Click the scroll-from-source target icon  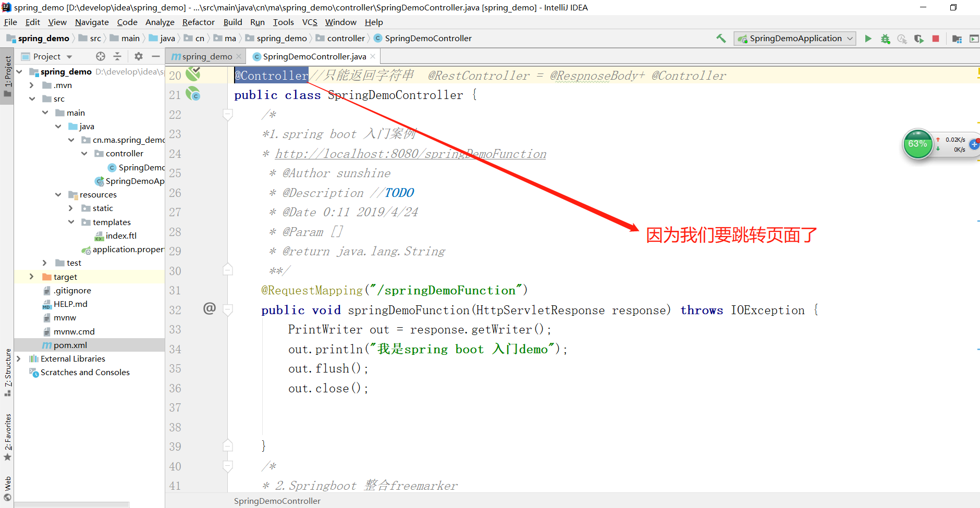[101, 56]
